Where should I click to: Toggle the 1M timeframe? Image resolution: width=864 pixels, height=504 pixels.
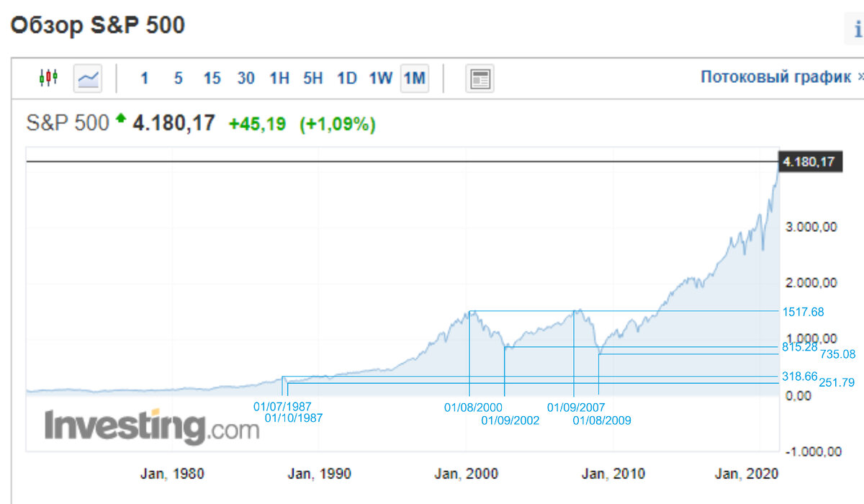pos(415,78)
